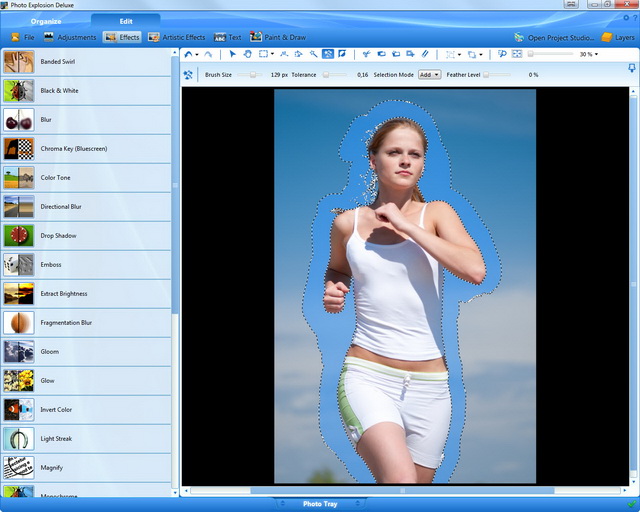This screenshot has height=512, width=640.
Task: Select the Blur effect thumbnail
Action: [19, 120]
